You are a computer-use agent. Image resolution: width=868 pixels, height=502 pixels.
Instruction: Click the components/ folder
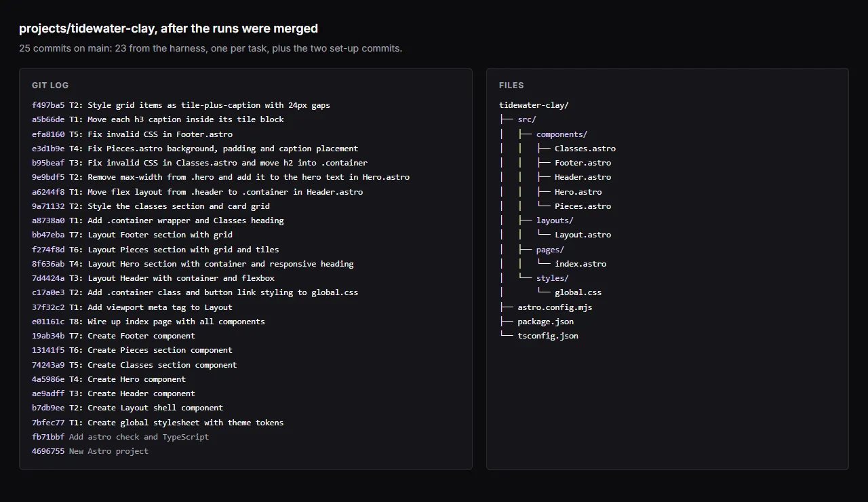point(561,134)
